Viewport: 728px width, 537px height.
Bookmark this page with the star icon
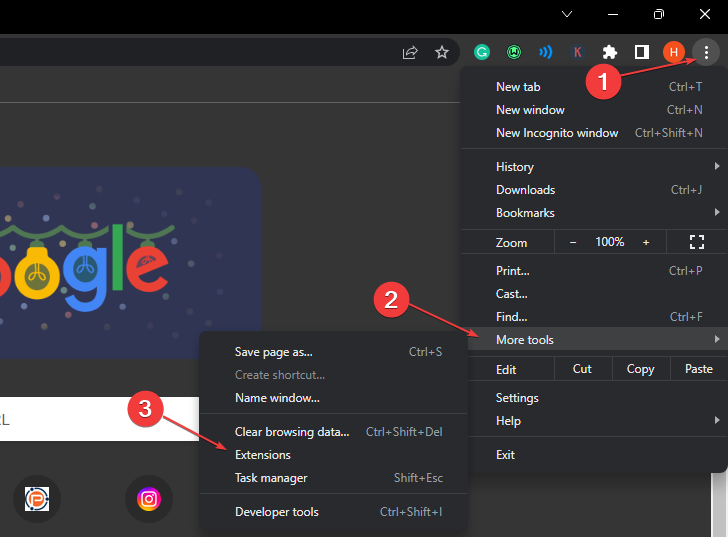coord(442,52)
